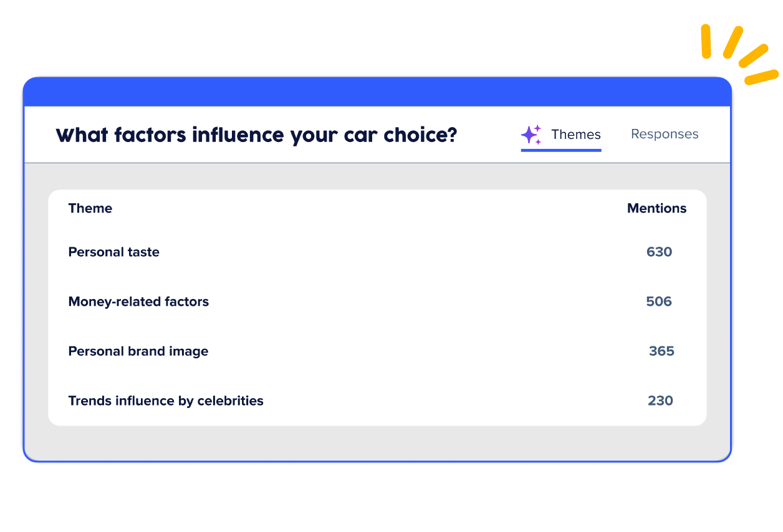Click the second yellow spark line from left

[733, 42]
